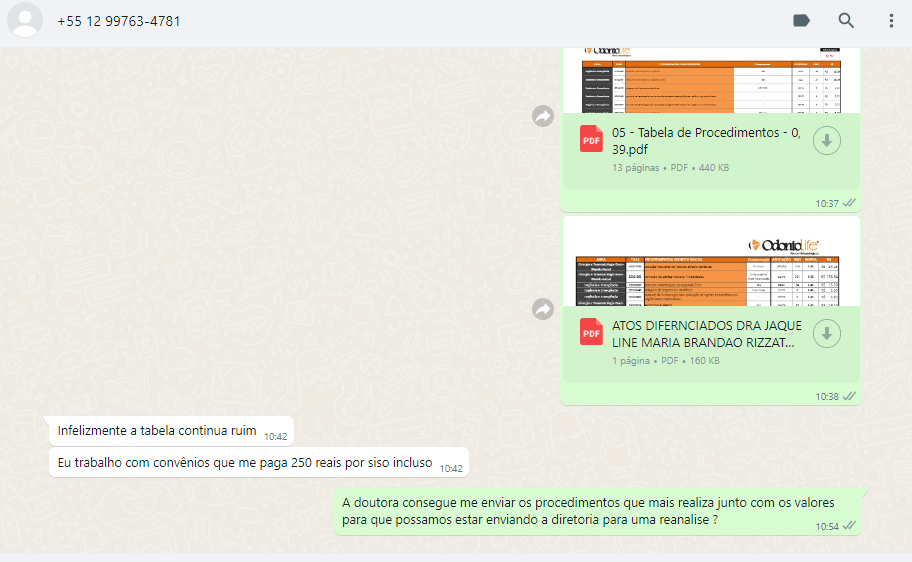Click 10:42 time on 'Eu trabalho' message
Screen dimensions: 912x562
point(451,468)
